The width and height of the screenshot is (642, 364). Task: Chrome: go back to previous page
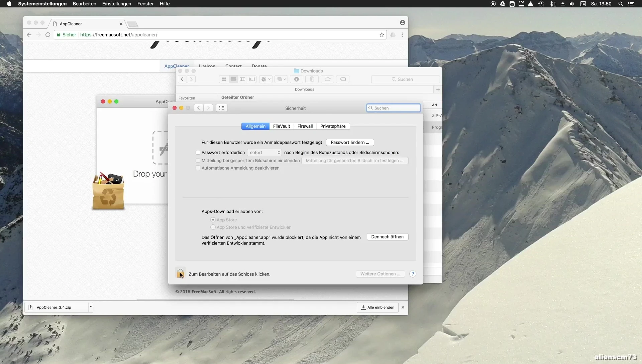(x=29, y=35)
